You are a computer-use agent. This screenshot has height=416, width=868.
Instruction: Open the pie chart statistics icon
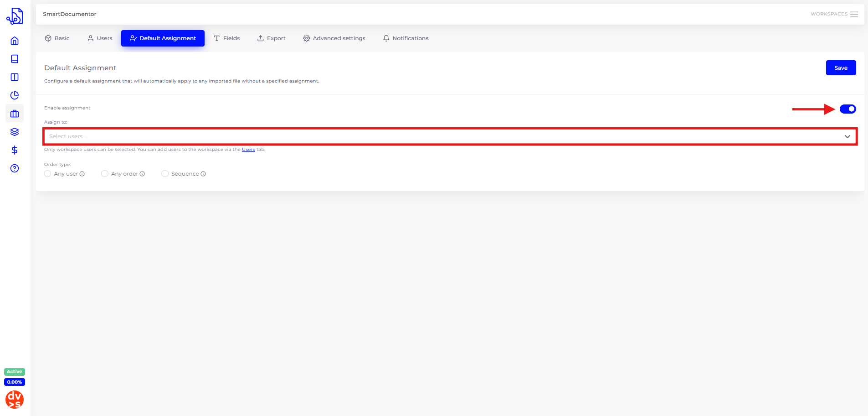pyautogui.click(x=15, y=95)
